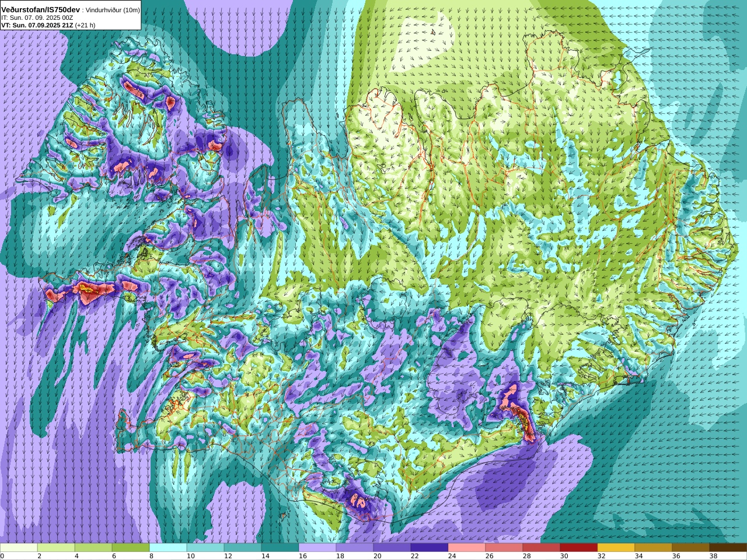Pick the deep indigo 22–24 legend swatch
The height and width of the screenshot is (560, 747).
[x=430, y=548]
